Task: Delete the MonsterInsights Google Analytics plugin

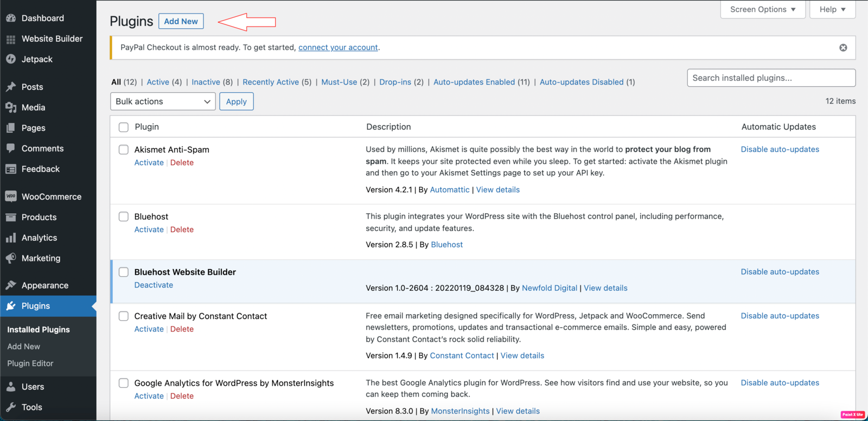Action: [182, 396]
